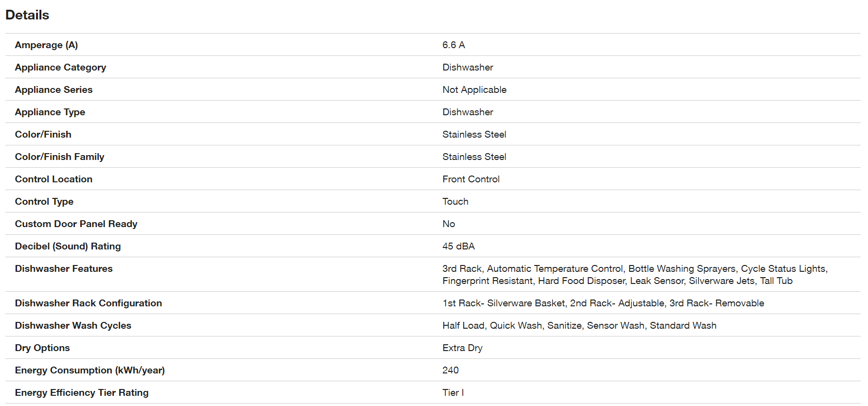This screenshot has height=406, width=868.
Task: Click the Energy Consumption (kWh/year) label
Action: click(x=90, y=371)
